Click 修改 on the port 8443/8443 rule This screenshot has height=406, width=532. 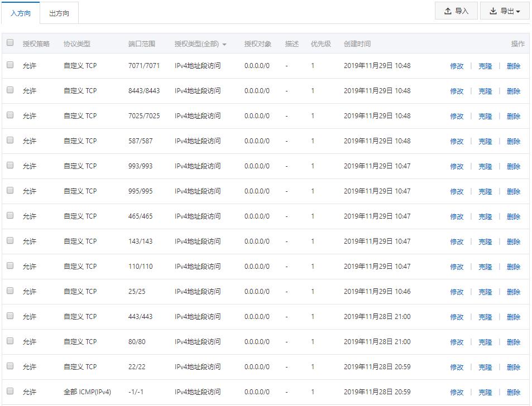[458, 91]
